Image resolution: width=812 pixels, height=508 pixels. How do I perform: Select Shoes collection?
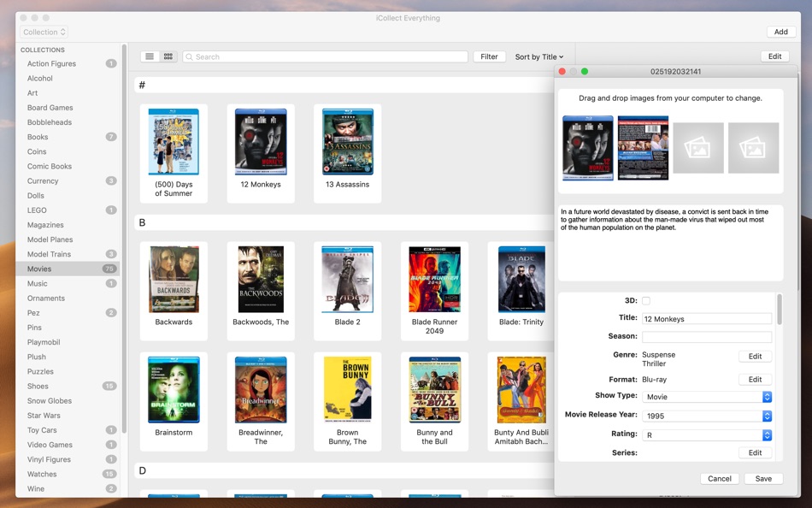point(68,387)
